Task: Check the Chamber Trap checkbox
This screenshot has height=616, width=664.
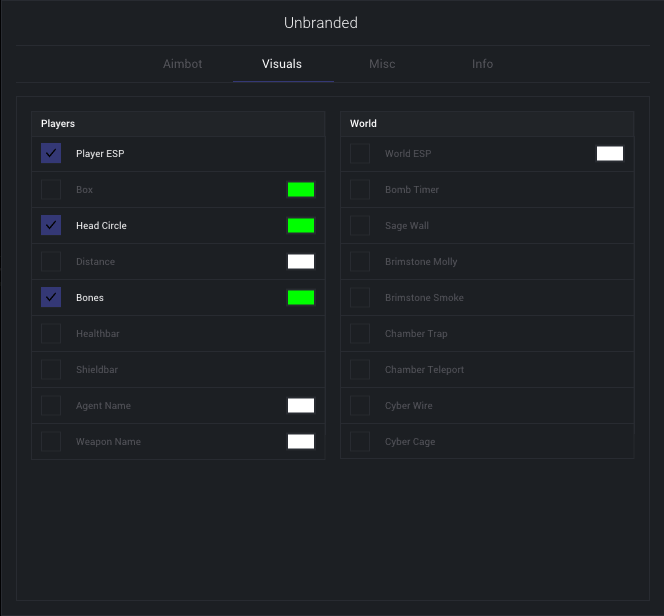Action: (x=360, y=333)
